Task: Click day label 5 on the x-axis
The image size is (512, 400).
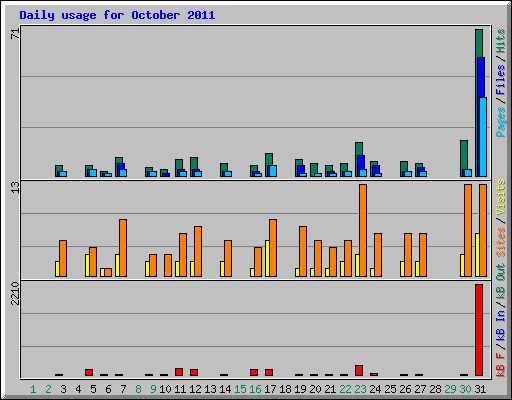Action: tap(93, 389)
